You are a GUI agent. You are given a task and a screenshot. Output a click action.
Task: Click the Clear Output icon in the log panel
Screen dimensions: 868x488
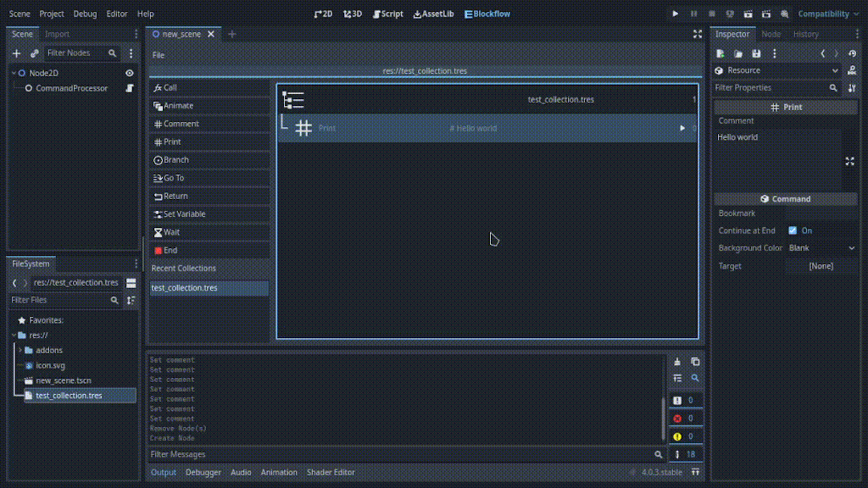(x=676, y=362)
